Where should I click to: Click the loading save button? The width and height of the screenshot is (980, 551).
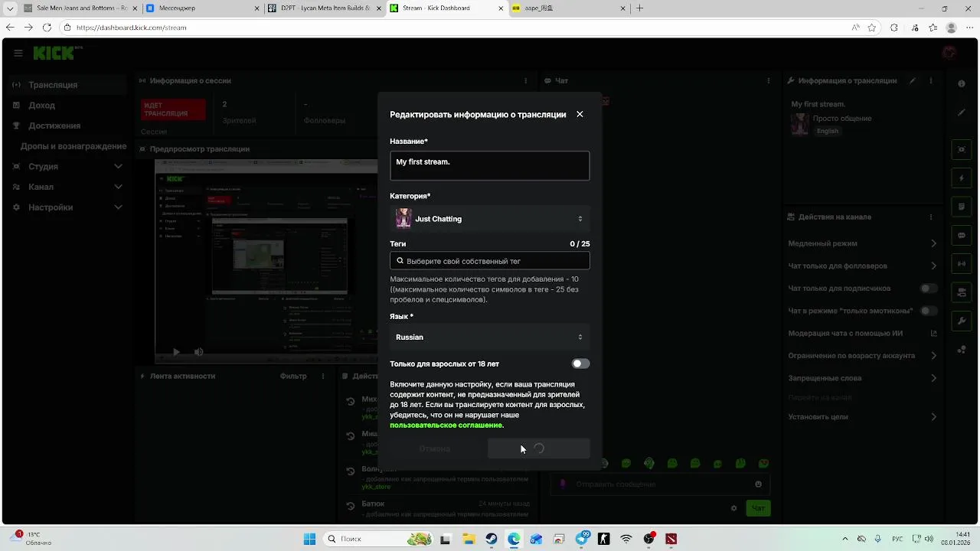point(539,448)
